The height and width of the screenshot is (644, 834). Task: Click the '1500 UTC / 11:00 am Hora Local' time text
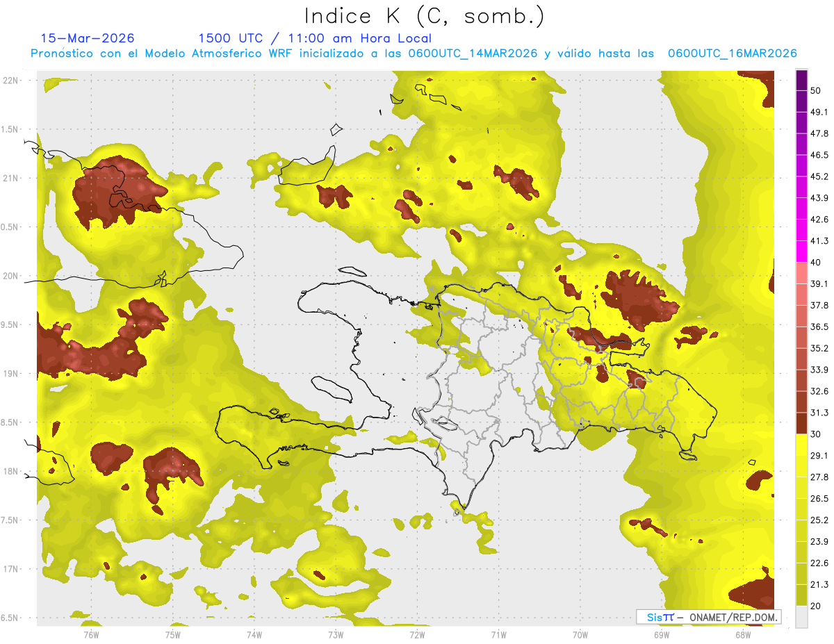click(x=315, y=38)
